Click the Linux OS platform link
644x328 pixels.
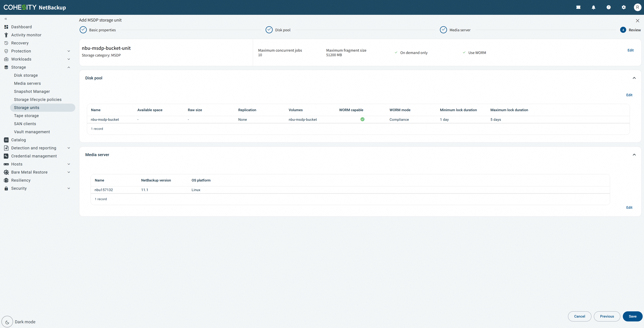point(196,190)
